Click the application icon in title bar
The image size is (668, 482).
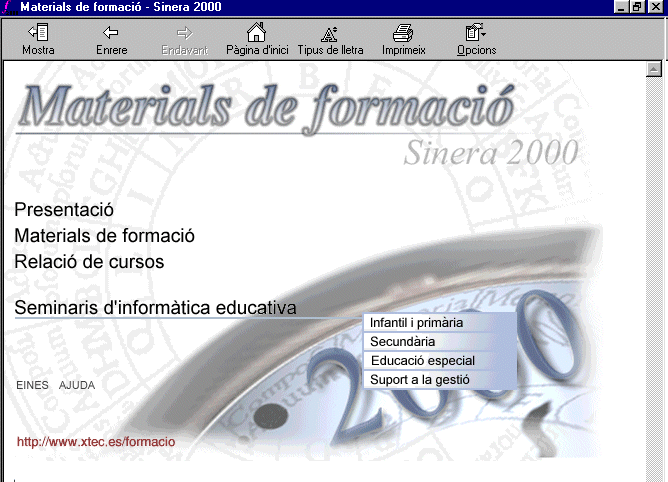click(x=9, y=7)
